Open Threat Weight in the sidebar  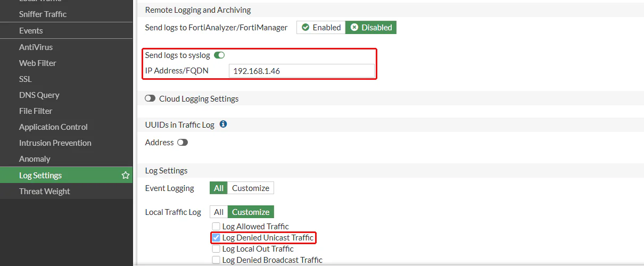click(x=66, y=191)
